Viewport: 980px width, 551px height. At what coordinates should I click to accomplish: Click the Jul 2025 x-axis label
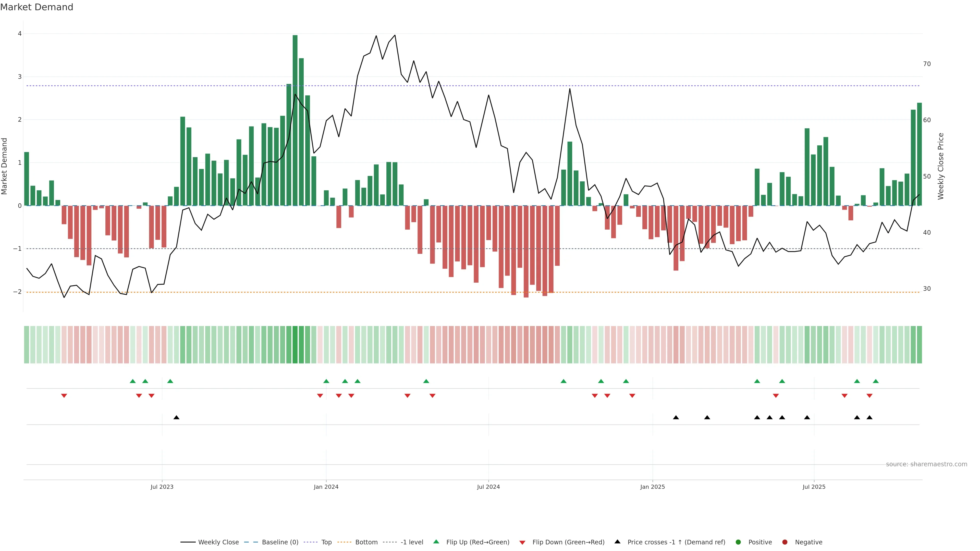(x=814, y=487)
